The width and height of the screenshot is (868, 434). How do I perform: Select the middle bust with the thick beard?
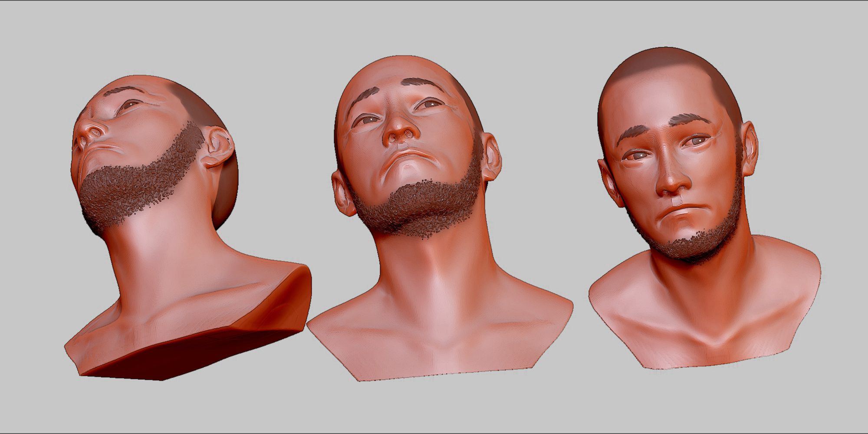pyautogui.click(x=440, y=218)
